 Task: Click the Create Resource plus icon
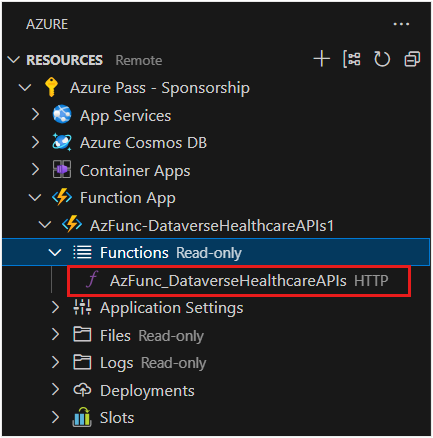click(x=322, y=59)
